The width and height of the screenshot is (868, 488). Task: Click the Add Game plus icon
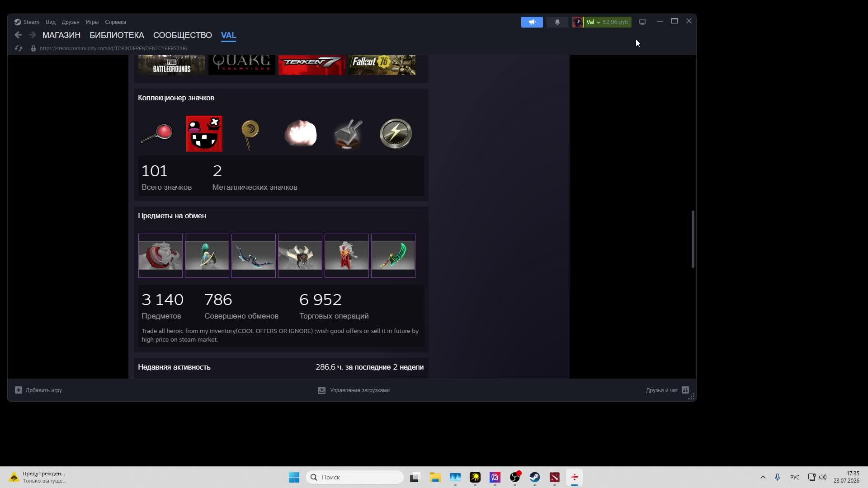pos(19,390)
